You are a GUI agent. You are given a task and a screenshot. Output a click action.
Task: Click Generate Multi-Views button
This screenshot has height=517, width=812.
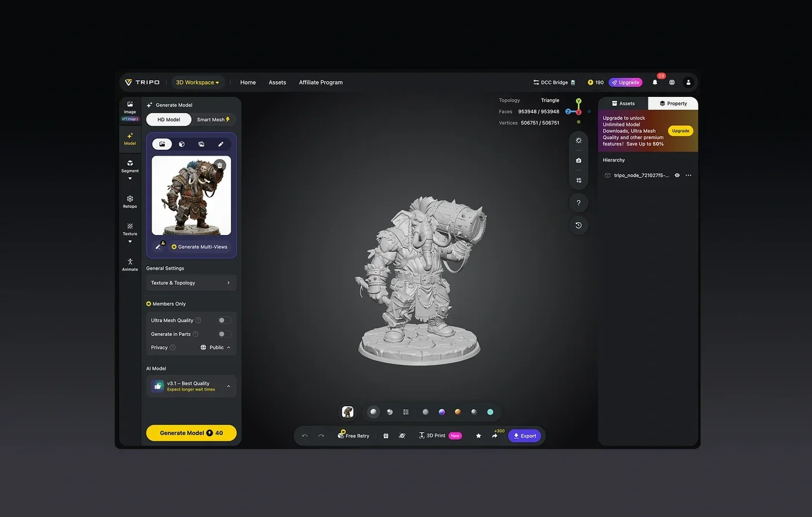pos(200,247)
